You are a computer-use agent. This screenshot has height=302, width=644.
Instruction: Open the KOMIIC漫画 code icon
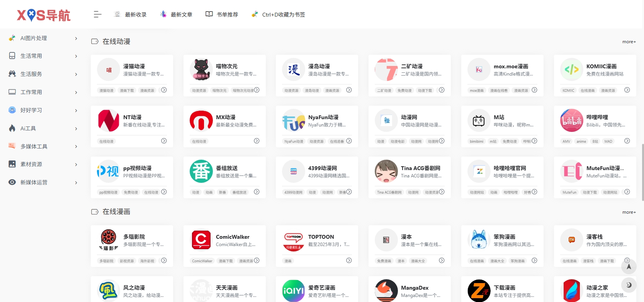click(572, 70)
